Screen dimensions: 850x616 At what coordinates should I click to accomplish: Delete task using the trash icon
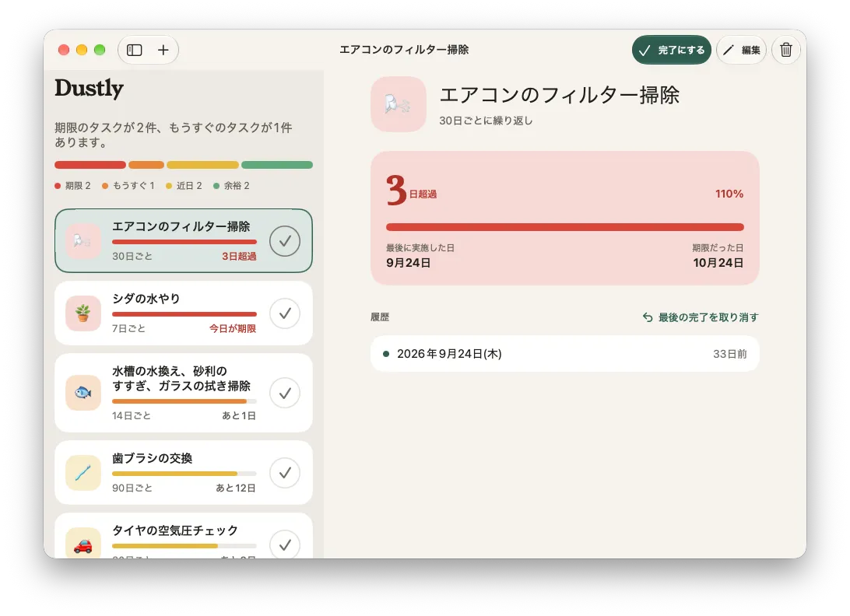coord(785,50)
